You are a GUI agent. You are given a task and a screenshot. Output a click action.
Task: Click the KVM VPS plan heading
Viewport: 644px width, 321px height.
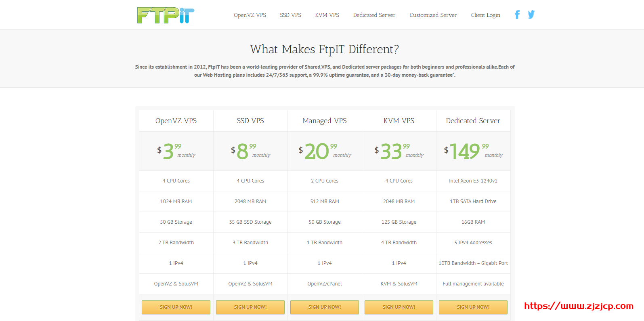(x=399, y=121)
